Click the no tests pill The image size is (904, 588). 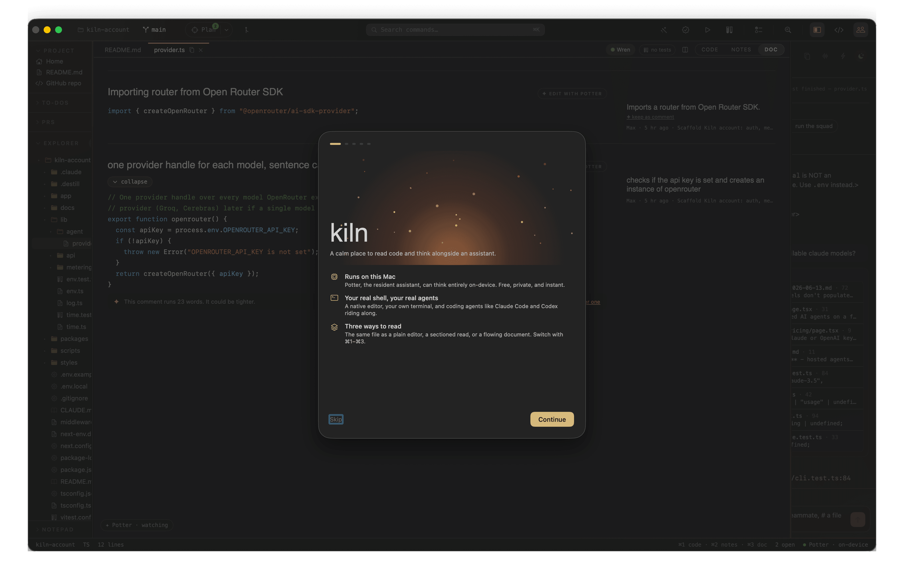coord(657,50)
